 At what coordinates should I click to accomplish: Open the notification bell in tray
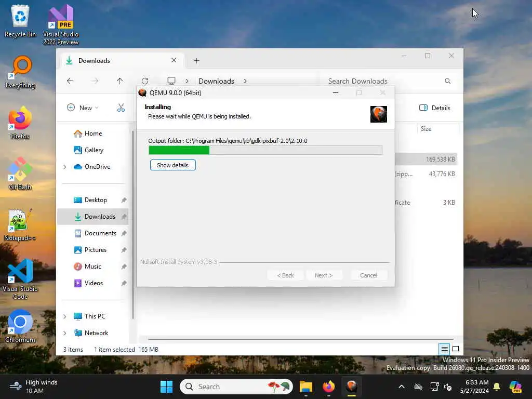tap(497, 387)
